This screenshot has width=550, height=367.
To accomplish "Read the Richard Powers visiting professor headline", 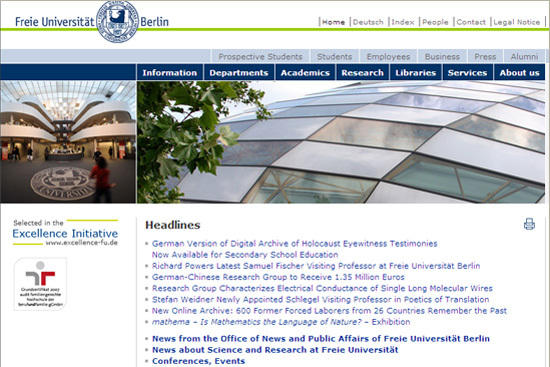I will pos(316,266).
